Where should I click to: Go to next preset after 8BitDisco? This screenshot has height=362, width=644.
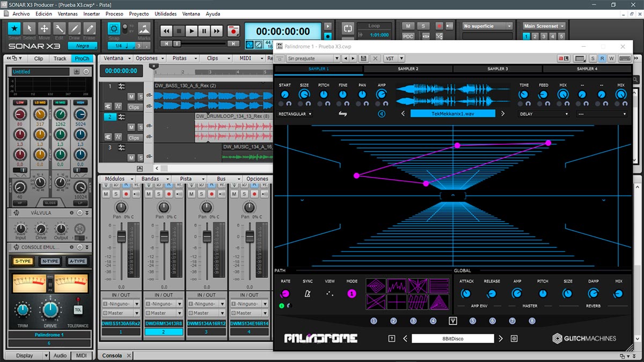pos(501,338)
